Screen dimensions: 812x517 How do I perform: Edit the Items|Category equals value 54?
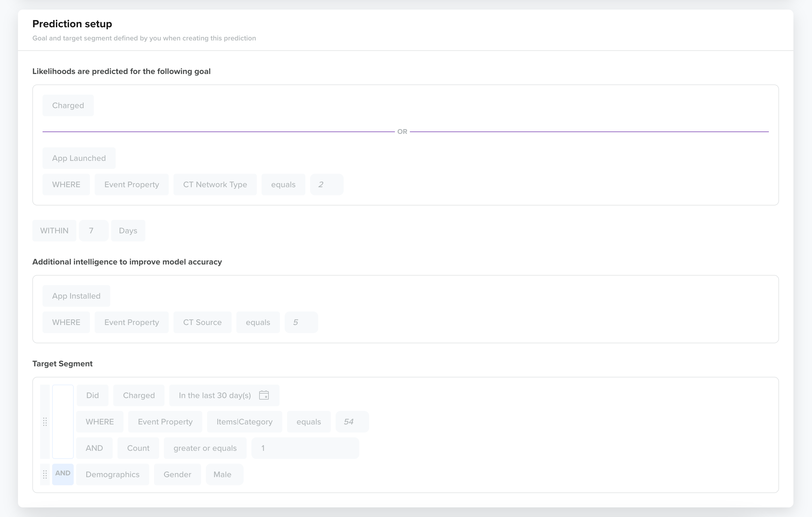click(x=352, y=422)
